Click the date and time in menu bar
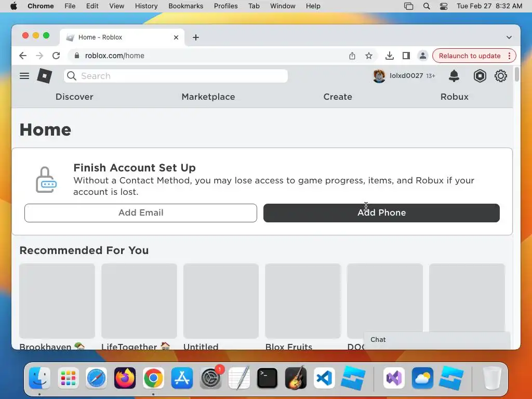Screen dimensions: 532x399 (x=489, y=6)
